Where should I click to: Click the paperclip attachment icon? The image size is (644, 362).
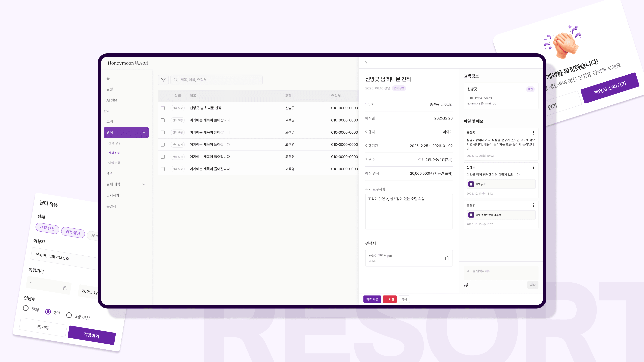click(x=466, y=285)
